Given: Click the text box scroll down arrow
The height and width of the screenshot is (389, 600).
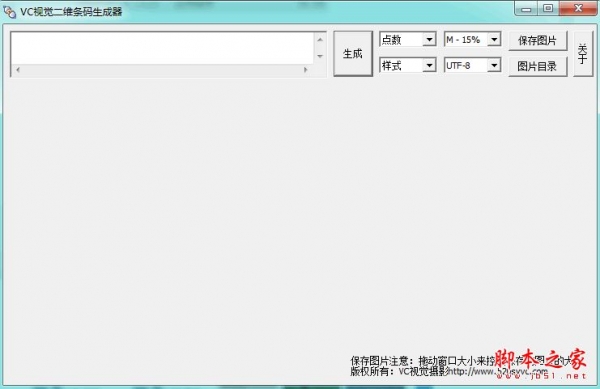Looking at the screenshot, I should coord(320,56).
